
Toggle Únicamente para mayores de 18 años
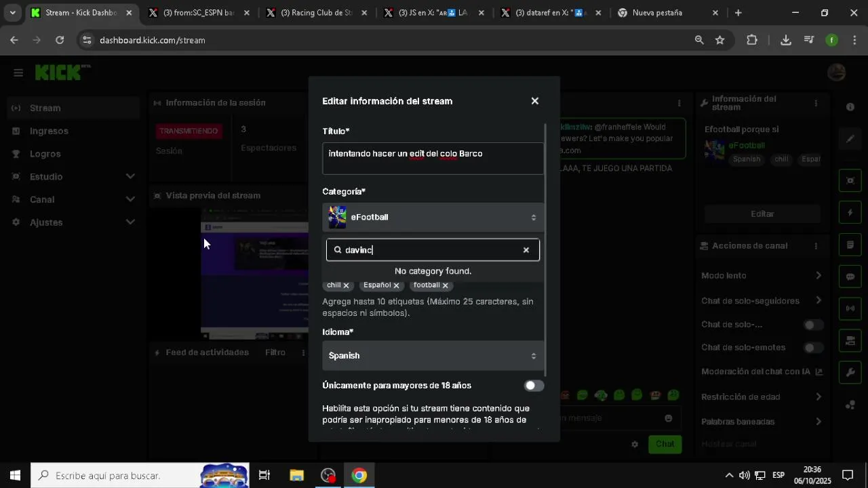534,386
